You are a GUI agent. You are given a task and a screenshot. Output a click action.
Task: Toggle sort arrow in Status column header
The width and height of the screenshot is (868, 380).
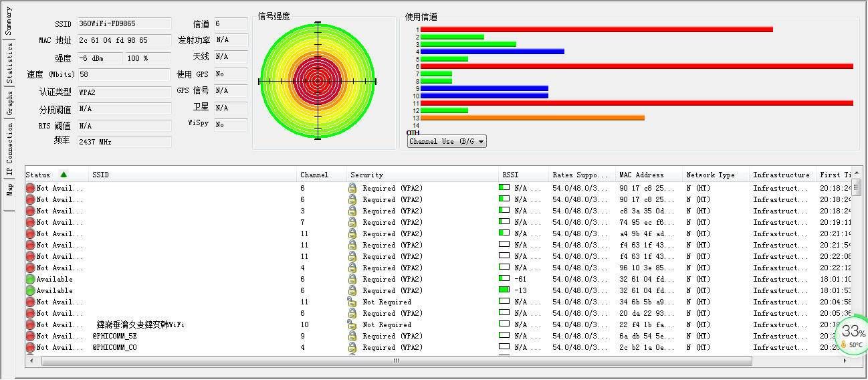[64, 175]
